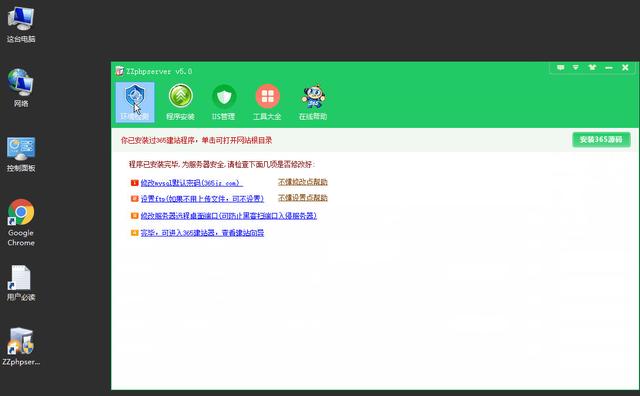640x396 pixels.
Task: Expand the title bar dropdown menu arrow
Action: (576, 67)
